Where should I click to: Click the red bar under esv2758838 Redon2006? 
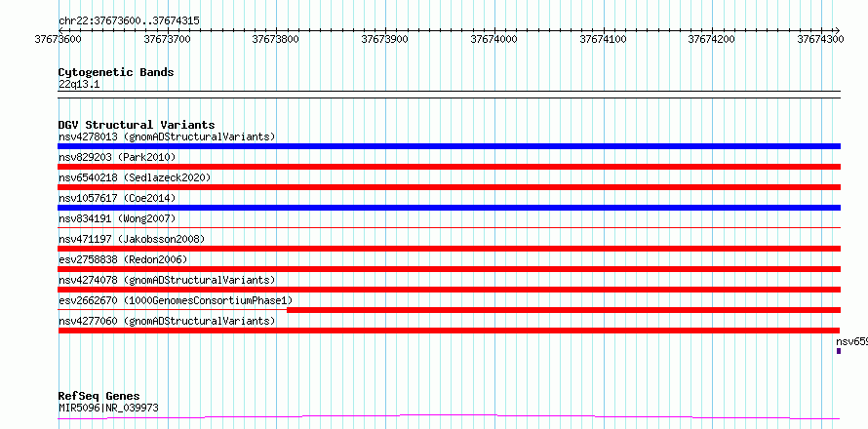point(449,269)
